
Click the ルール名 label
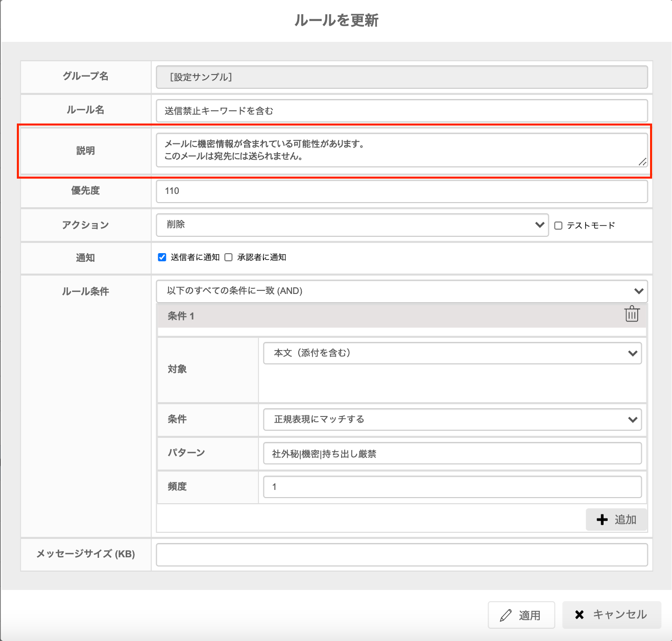85,110
